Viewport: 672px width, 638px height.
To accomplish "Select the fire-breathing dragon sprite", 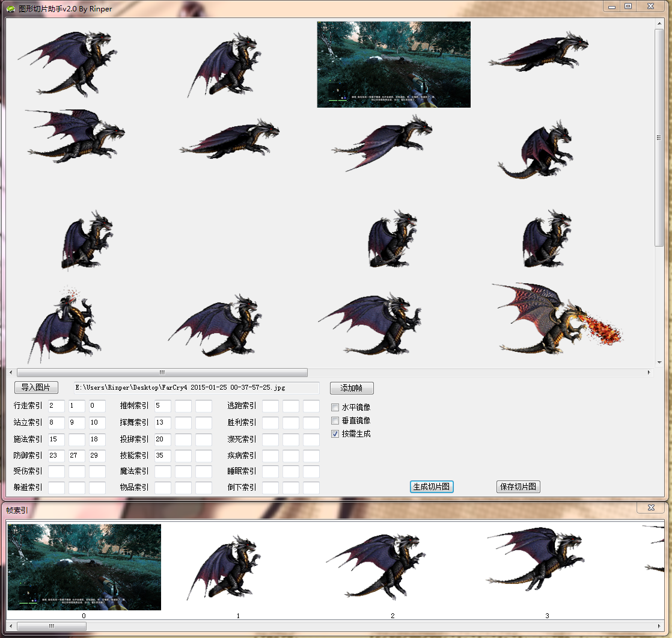I will [557, 318].
